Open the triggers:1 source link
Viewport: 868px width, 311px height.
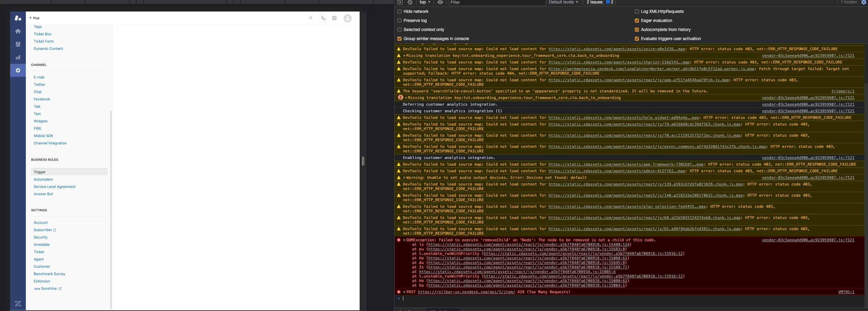[x=843, y=91]
